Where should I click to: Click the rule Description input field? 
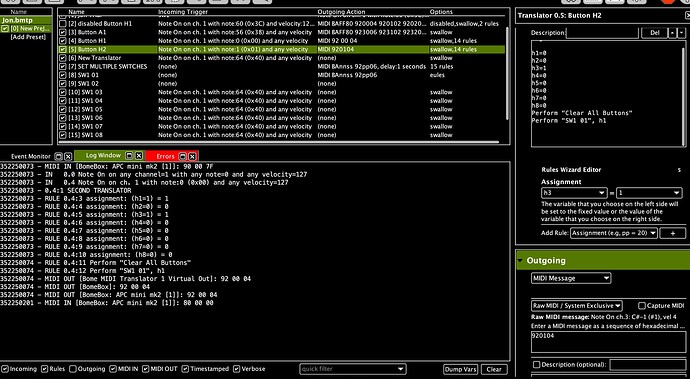pos(602,33)
